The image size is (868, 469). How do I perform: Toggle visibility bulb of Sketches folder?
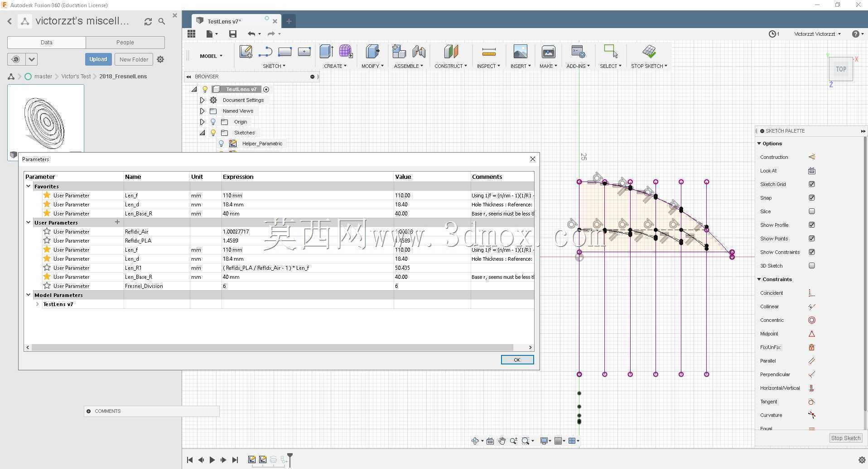[x=213, y=133]
